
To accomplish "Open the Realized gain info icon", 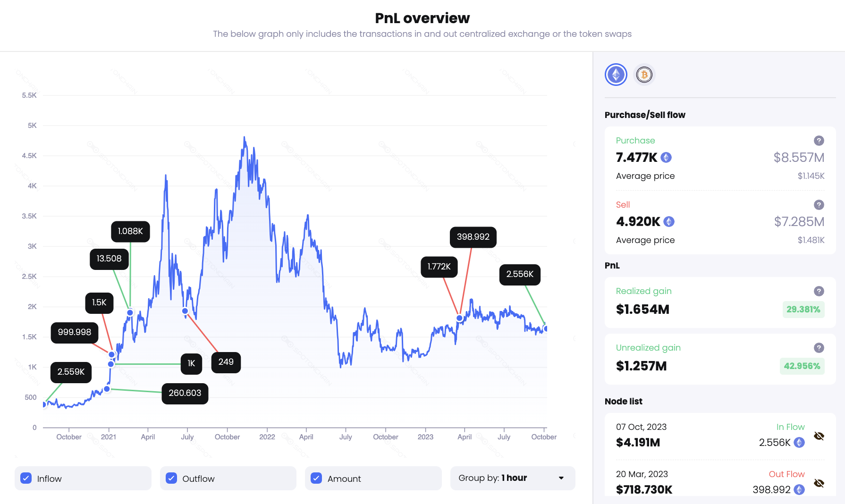I will tap(819, 291).
